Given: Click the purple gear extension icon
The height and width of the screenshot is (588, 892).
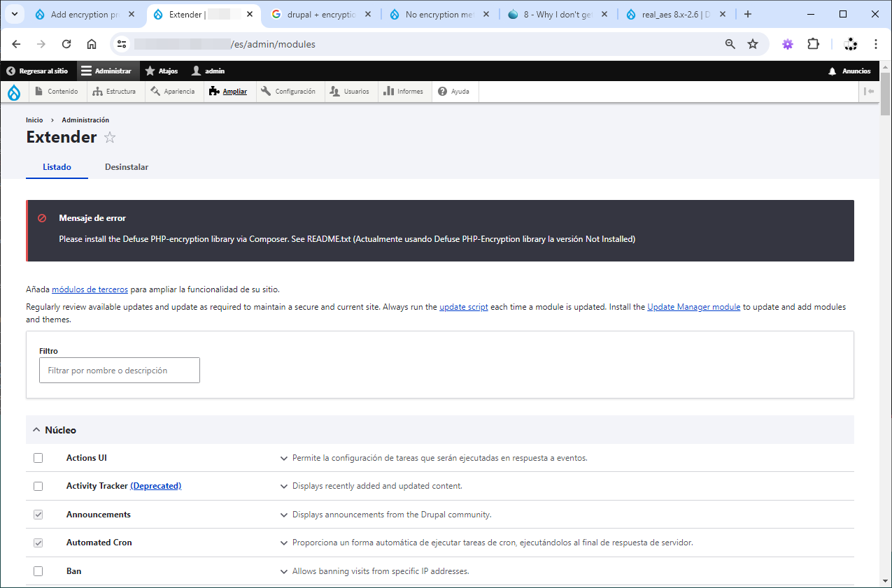Looking at the screenshot, I should 788,44.
